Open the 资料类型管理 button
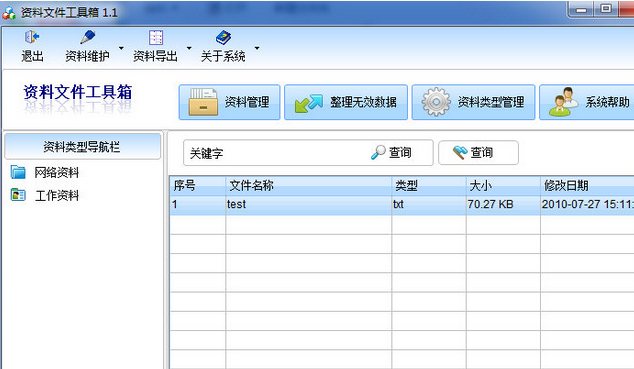Viewport: 634px width, 369px height. point(473,102)
